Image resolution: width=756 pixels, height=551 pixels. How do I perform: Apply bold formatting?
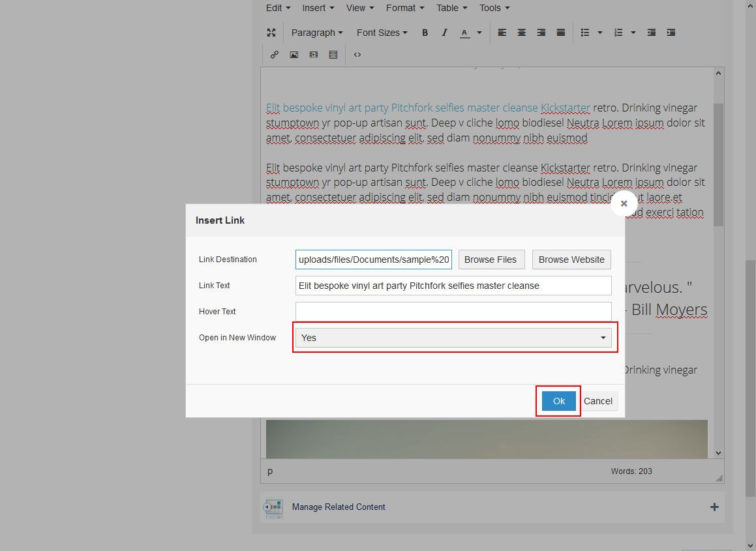click(x=425, y=33)
